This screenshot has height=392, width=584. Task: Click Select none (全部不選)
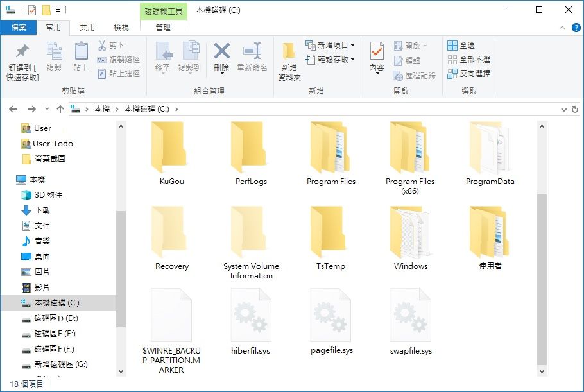point(468,60)
